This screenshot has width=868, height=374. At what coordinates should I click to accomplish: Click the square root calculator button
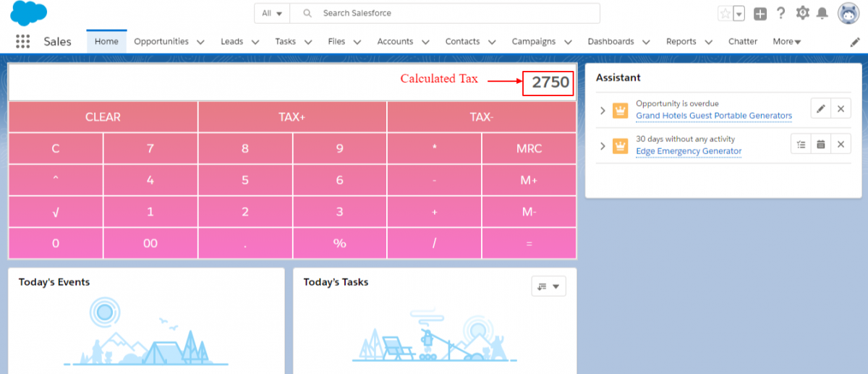pos(56,212)
